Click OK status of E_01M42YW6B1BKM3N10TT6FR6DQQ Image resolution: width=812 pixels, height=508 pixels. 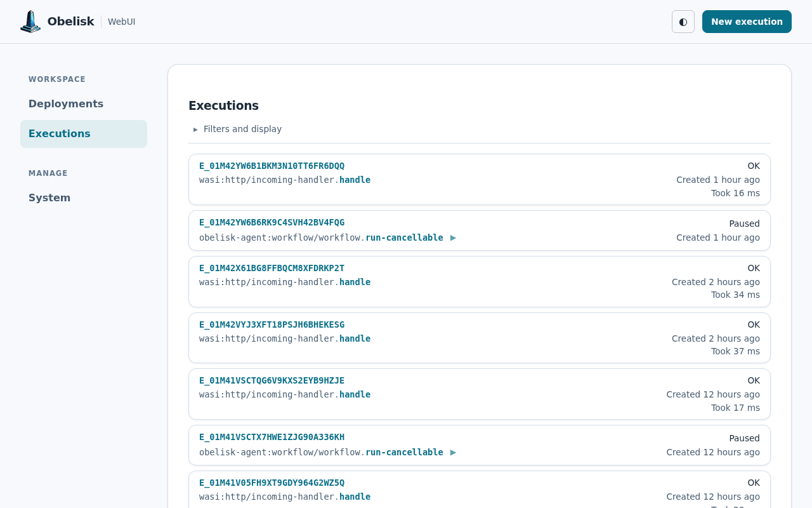coord(754,166)
